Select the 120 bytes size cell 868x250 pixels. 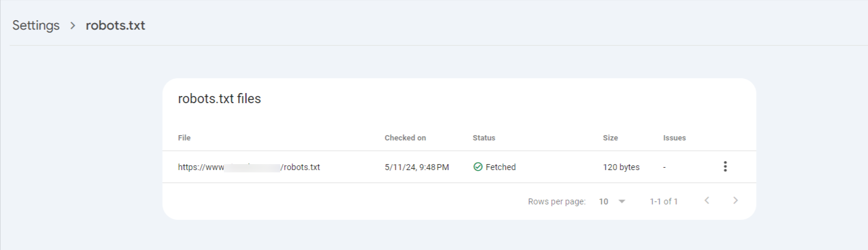click(621, 167)
